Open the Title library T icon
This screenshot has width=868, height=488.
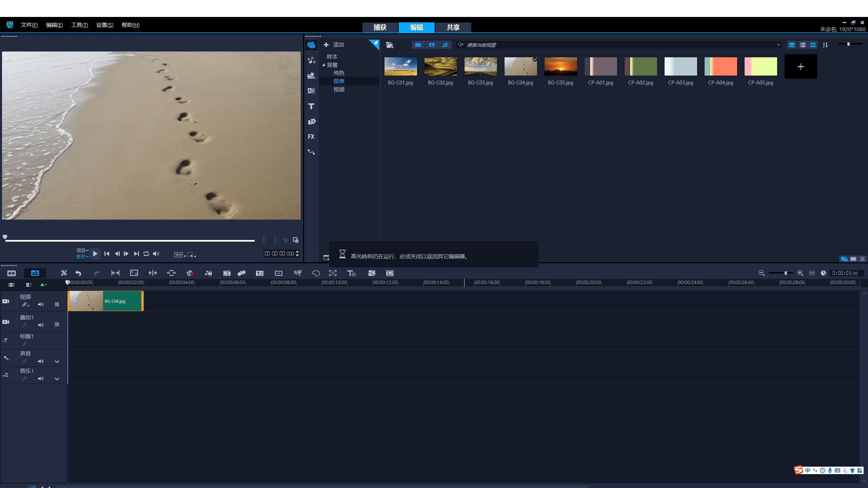[x=311, y=106]
